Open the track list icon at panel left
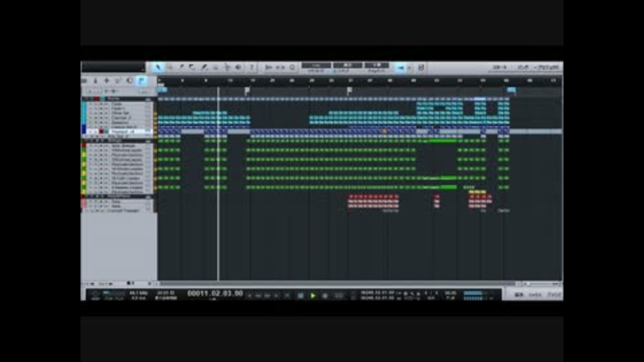Screen dimensions: 644x362 pos(85,81)
